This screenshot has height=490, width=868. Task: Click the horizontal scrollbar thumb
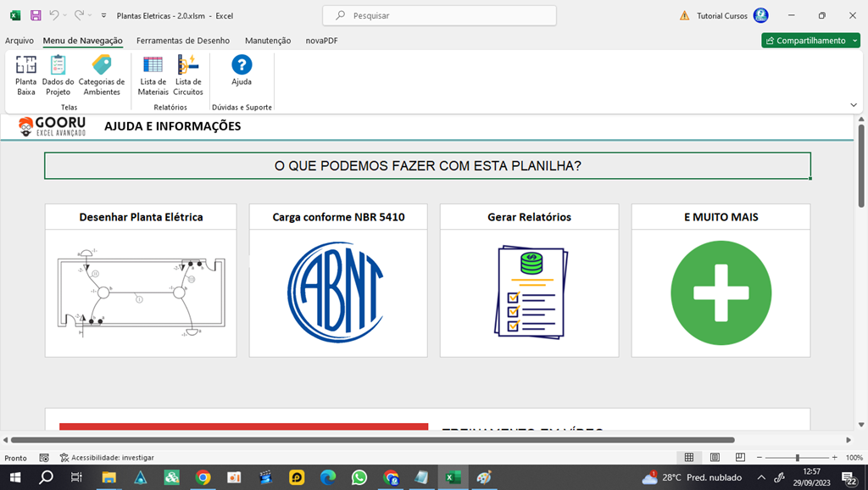point(373,440)
